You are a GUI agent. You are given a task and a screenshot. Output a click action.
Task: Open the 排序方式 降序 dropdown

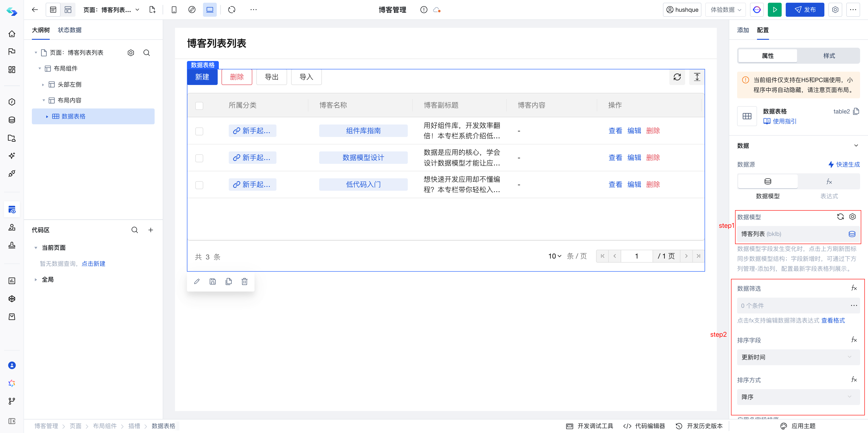point(798,397)
